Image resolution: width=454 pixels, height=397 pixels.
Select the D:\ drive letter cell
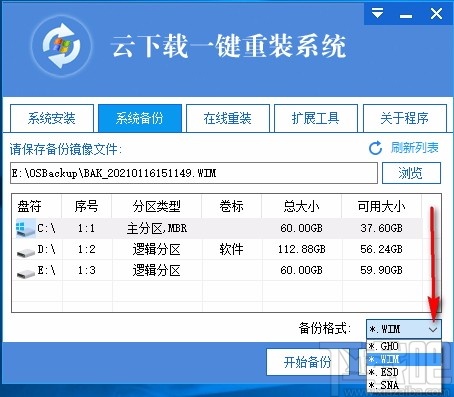click(46, 249)
